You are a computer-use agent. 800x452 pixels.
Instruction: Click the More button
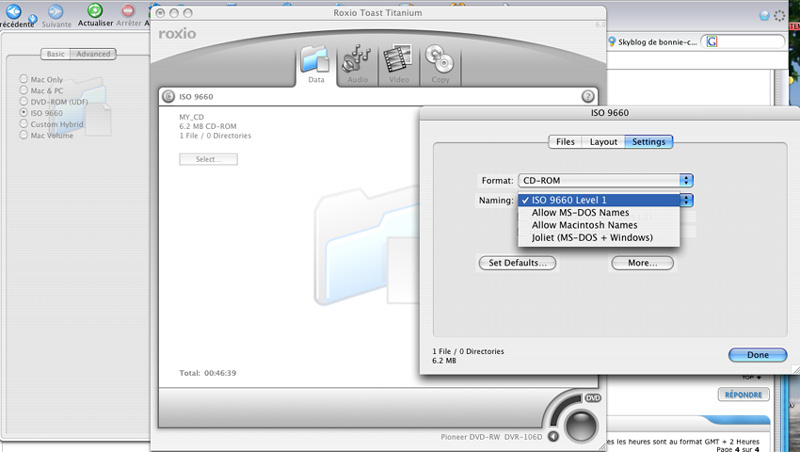tap(642, 263)
